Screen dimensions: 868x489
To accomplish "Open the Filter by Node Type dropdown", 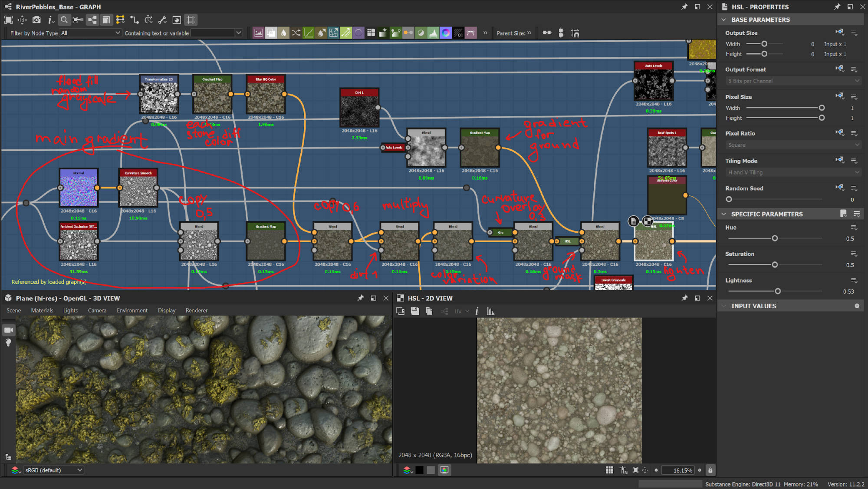I will (90, 33).
